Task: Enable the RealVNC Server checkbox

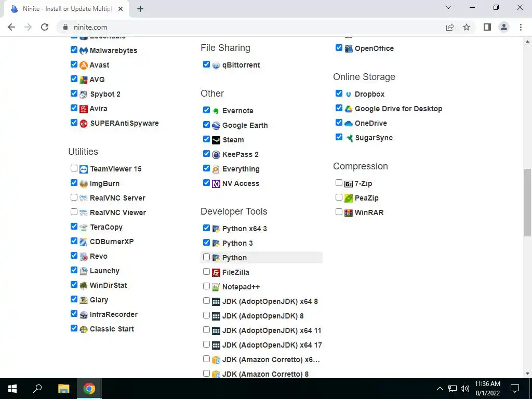Action: (74, 197)
